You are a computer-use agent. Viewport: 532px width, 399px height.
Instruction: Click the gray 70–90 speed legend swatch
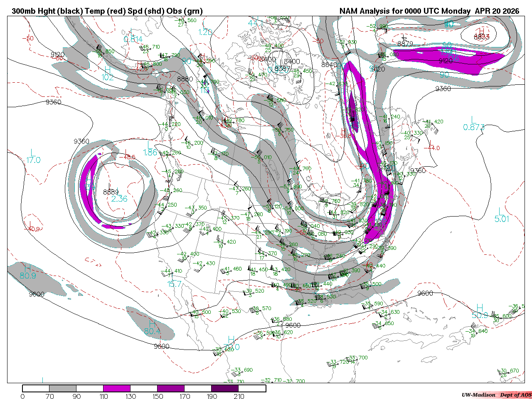(63, 389)
